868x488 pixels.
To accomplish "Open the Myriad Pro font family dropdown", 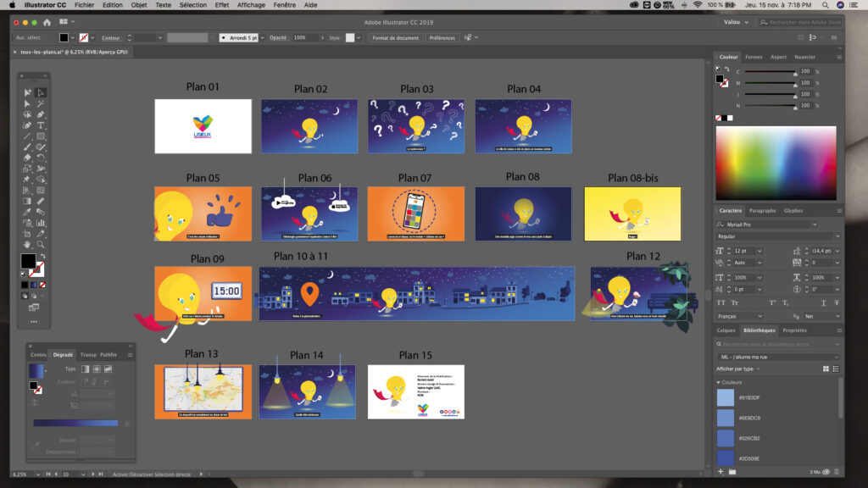I will tap(837, 225).
